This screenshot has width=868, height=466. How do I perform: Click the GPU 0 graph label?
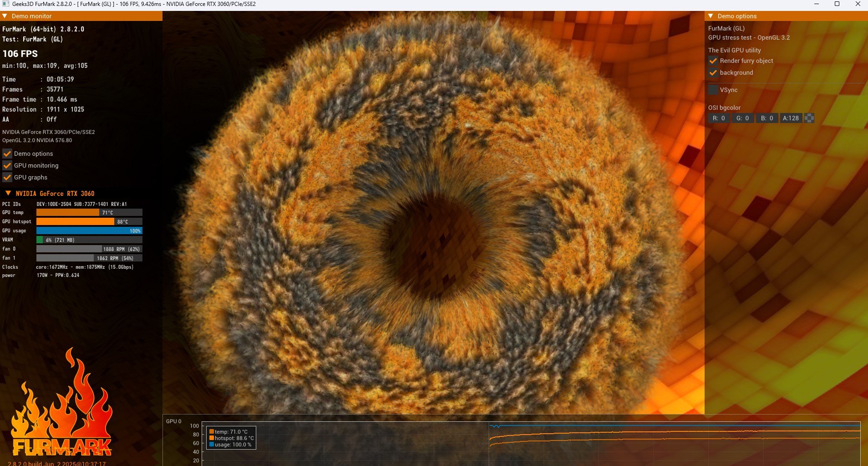click(x=174, y=421)
